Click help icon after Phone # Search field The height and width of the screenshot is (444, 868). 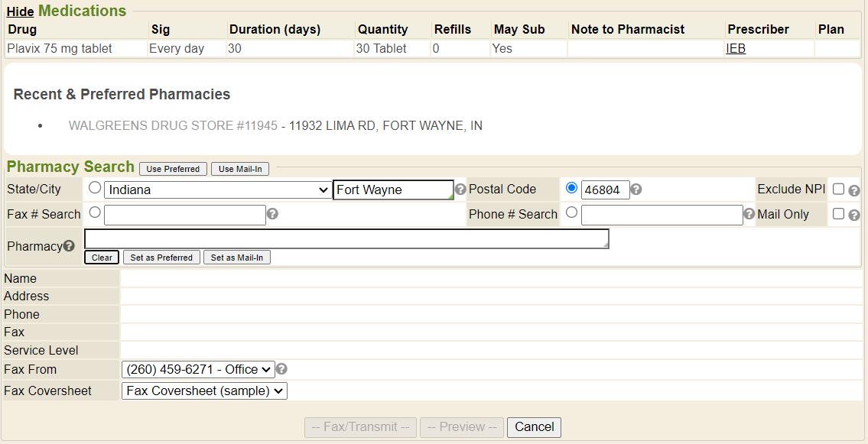[x=749, y=214]
